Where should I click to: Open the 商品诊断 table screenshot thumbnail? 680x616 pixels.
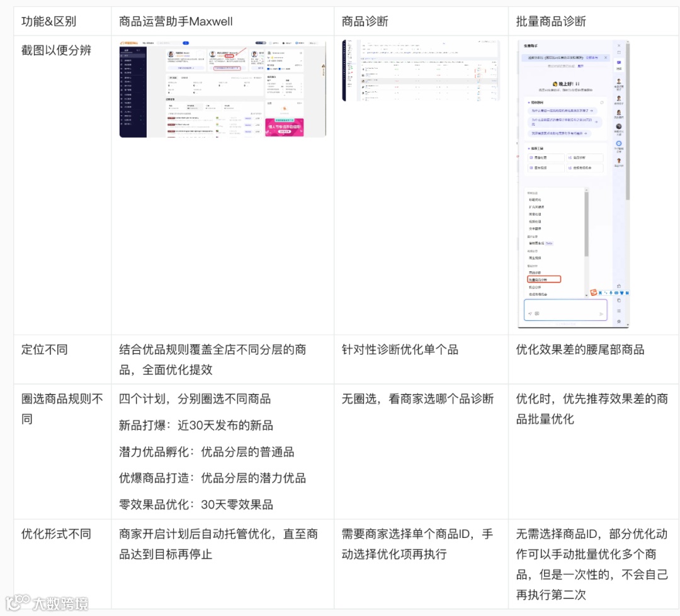(421, 70)
